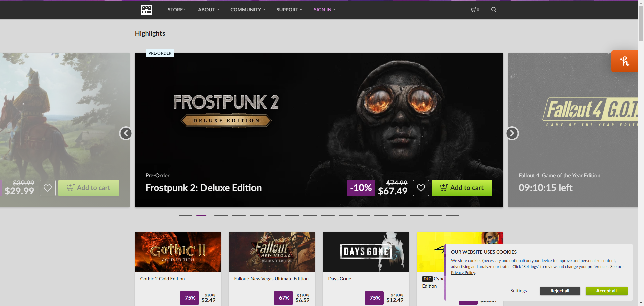Image resolution: width=644 pixels, height=306 pixels.
Task: Click the search magnifier icon
Action: [x=493, y=10]
